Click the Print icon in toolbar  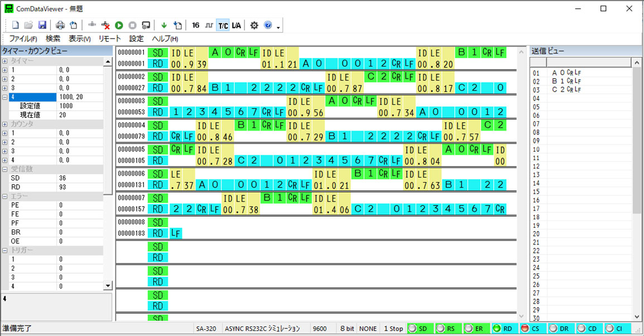click(x=60, y=25)
